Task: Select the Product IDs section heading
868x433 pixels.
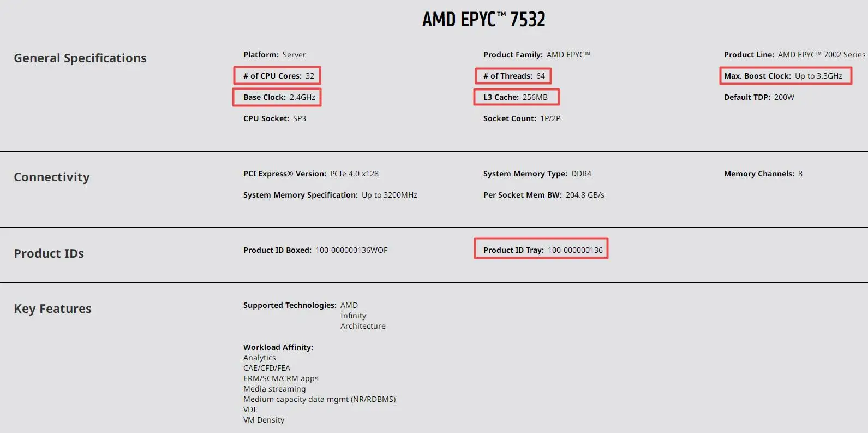Action: pos(49,253)
